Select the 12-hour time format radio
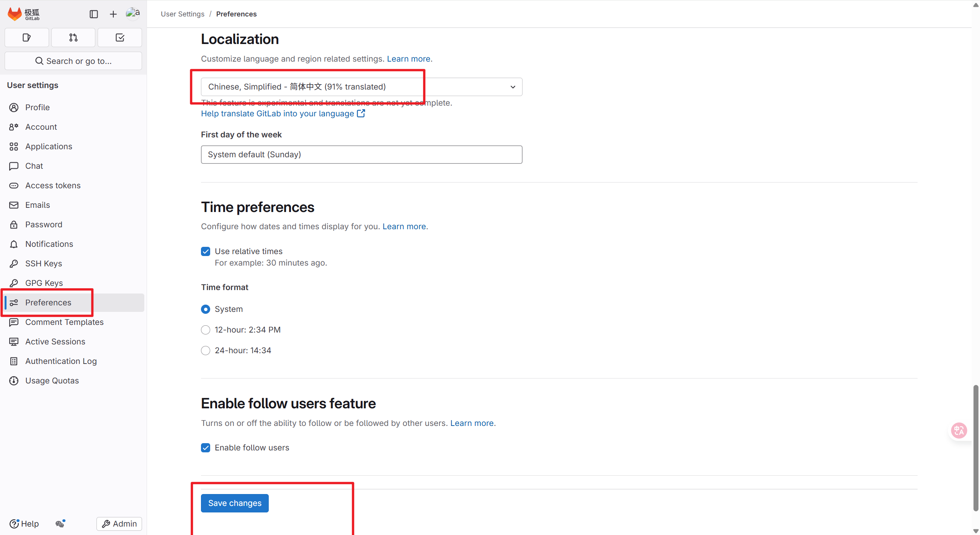The image size is (980, 535). 206,330
